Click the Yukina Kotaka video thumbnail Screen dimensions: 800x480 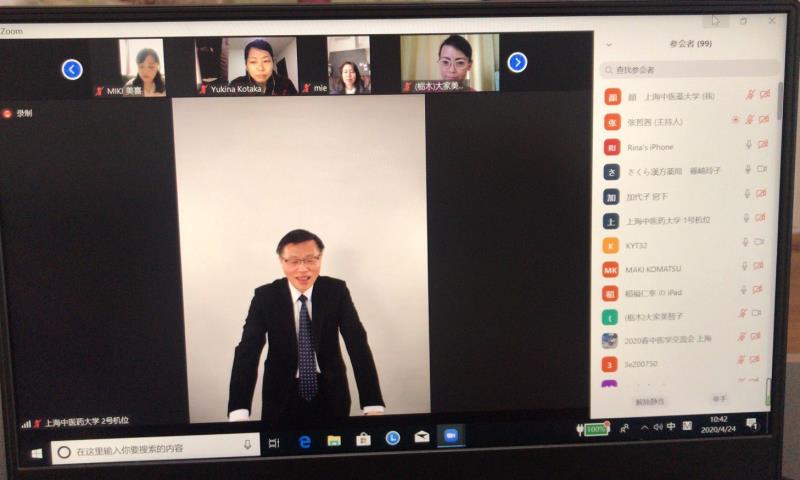tap(260, 65)
